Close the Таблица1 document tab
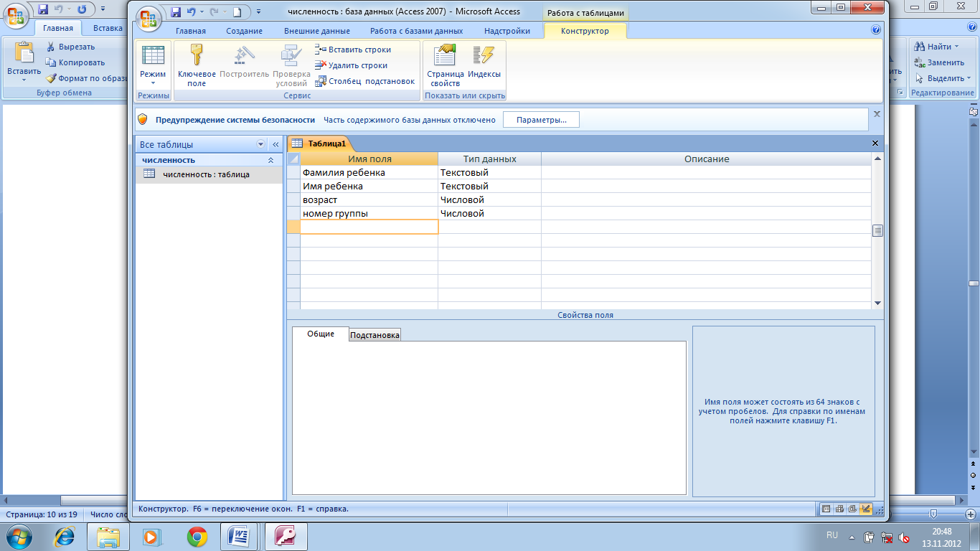 tap(875, 143)
